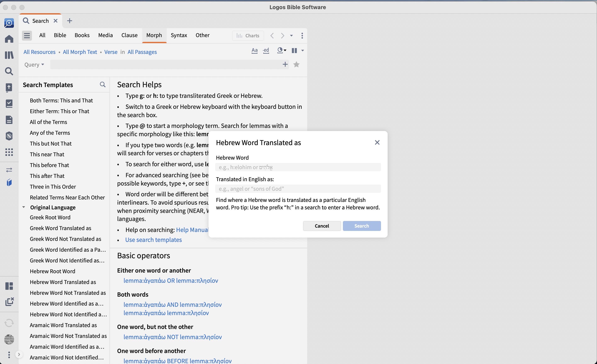Screen dimensions: 597x364
Task: Toggle Match case Aa option
Action: [254, 50]
